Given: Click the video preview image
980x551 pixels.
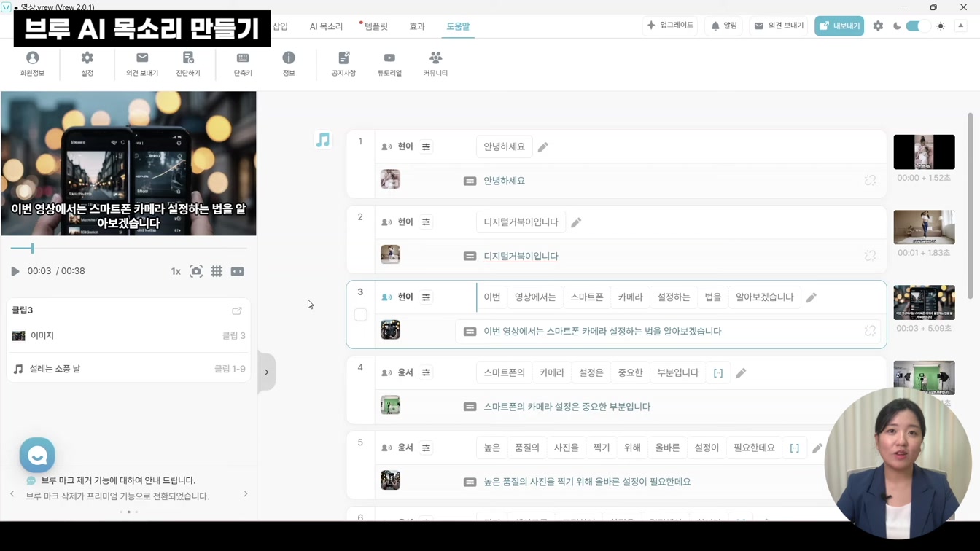Looking at the screenshot, I should coord(128,163).
